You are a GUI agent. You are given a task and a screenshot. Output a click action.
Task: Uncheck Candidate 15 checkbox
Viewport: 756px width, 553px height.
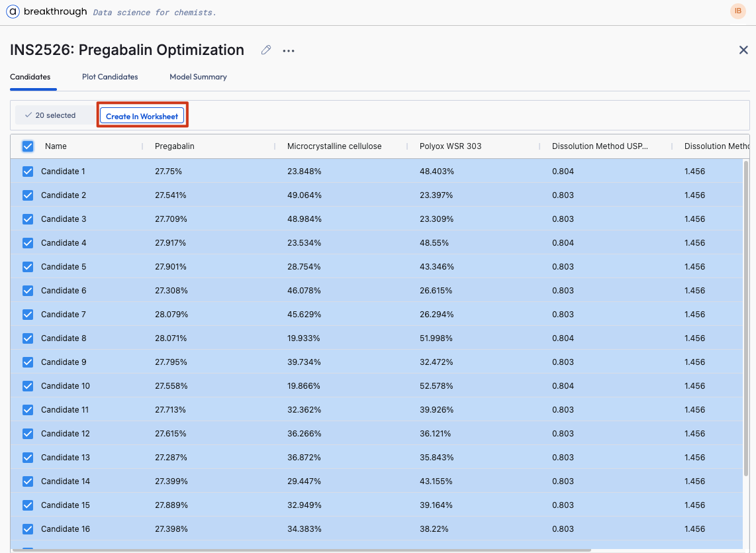click(28, 505)
